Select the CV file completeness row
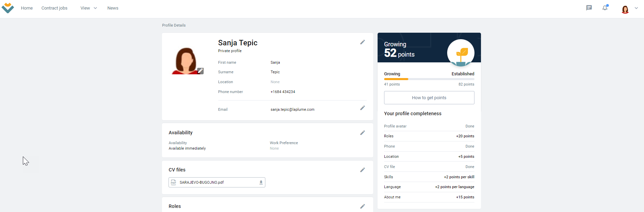The image size is (644, 212). tap(429, 167)
